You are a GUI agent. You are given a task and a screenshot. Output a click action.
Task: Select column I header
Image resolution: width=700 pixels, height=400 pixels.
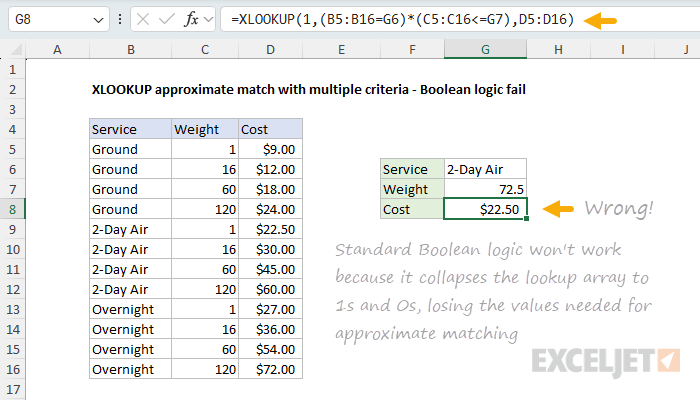click(x=622, y=49)
